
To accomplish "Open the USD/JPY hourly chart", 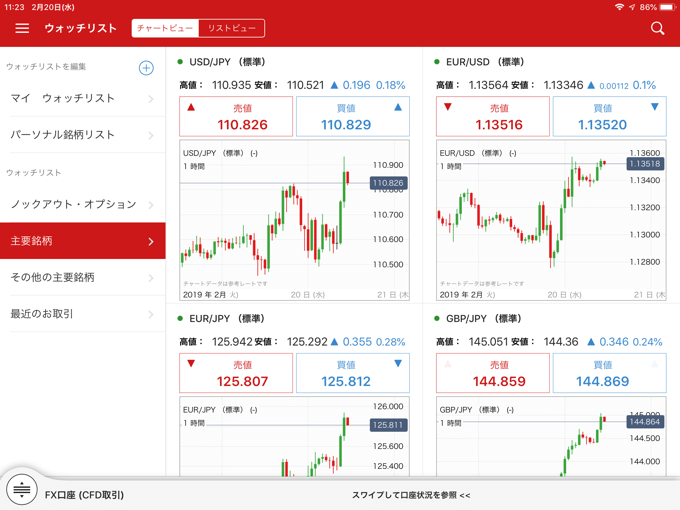I will click(x=294, y=220).
